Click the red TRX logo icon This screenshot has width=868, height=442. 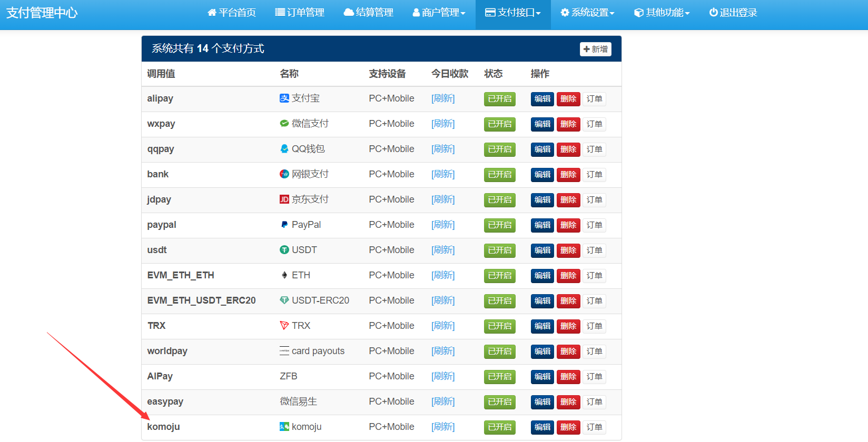click(x=284, y=326)
